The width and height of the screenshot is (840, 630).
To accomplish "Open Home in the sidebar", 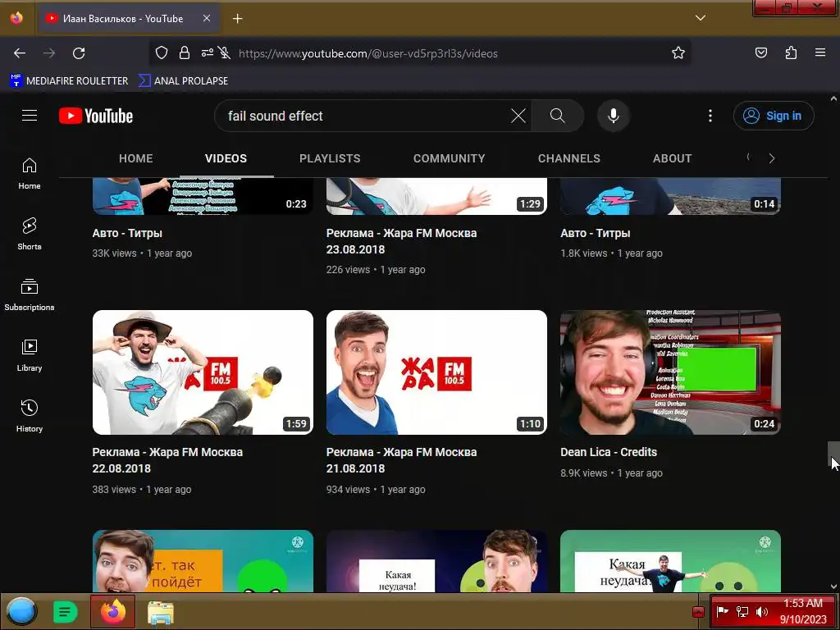I will (30, 174).
